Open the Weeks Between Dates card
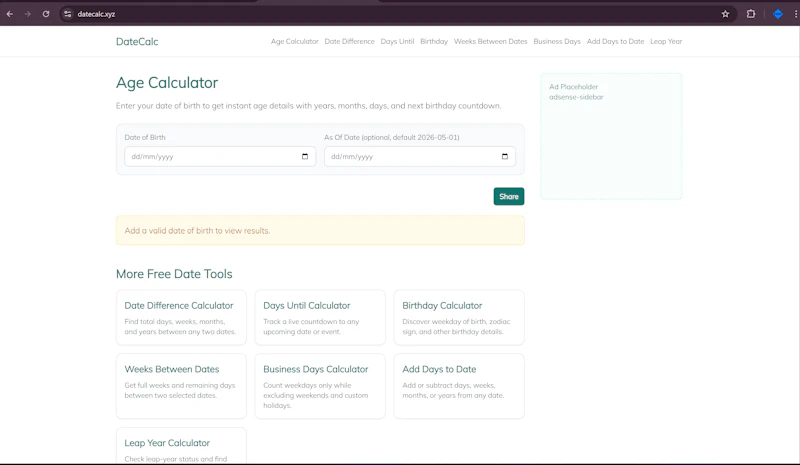Screen dimensions: 800x465 pyautogui.click(x=181, y=386)
